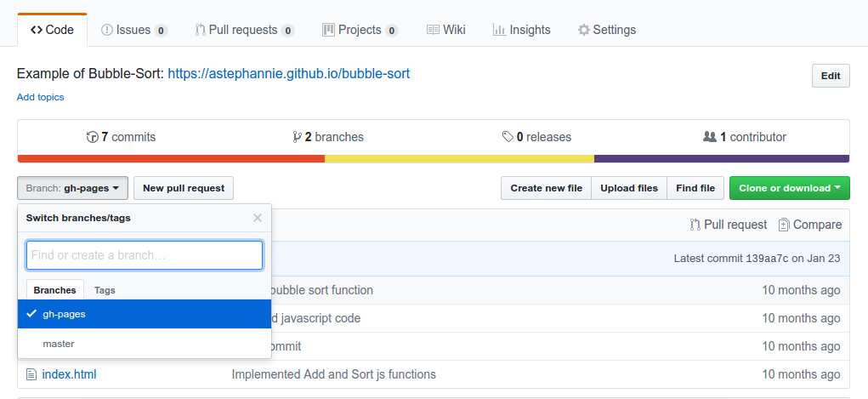Click the Add topics link

[41, 97]
